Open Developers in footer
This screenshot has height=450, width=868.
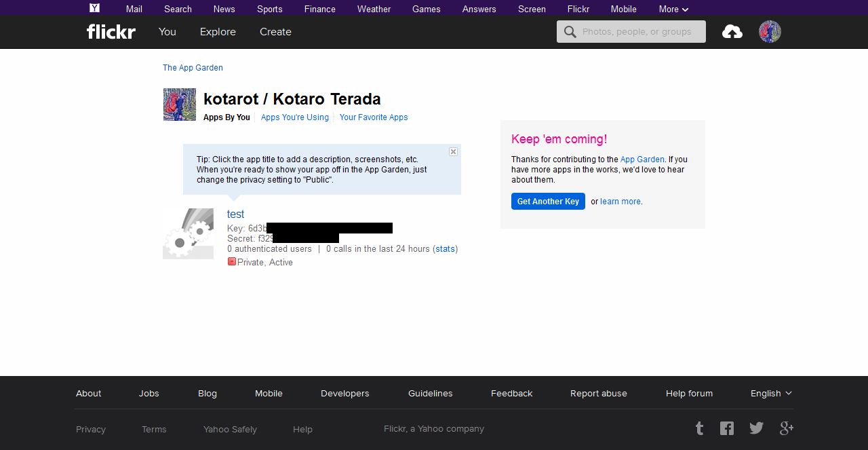click(345, 393)
